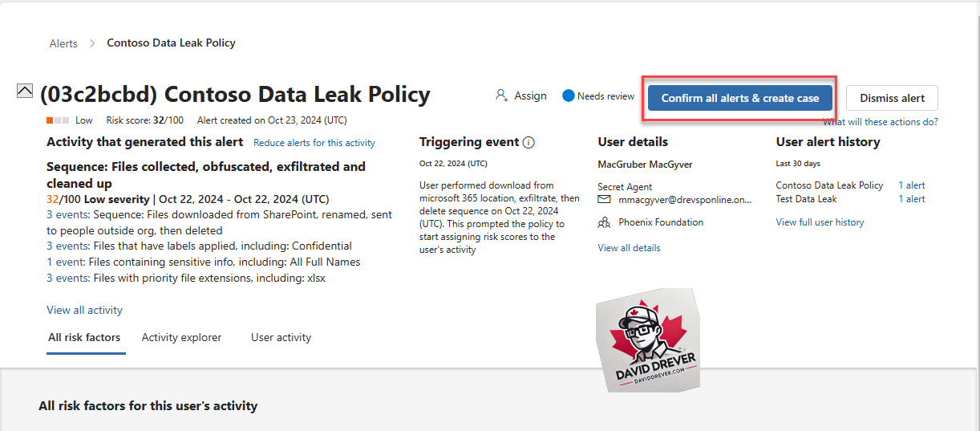Go back to Alerts breadcrumb

pyautogui.click(x=63, y=43)
